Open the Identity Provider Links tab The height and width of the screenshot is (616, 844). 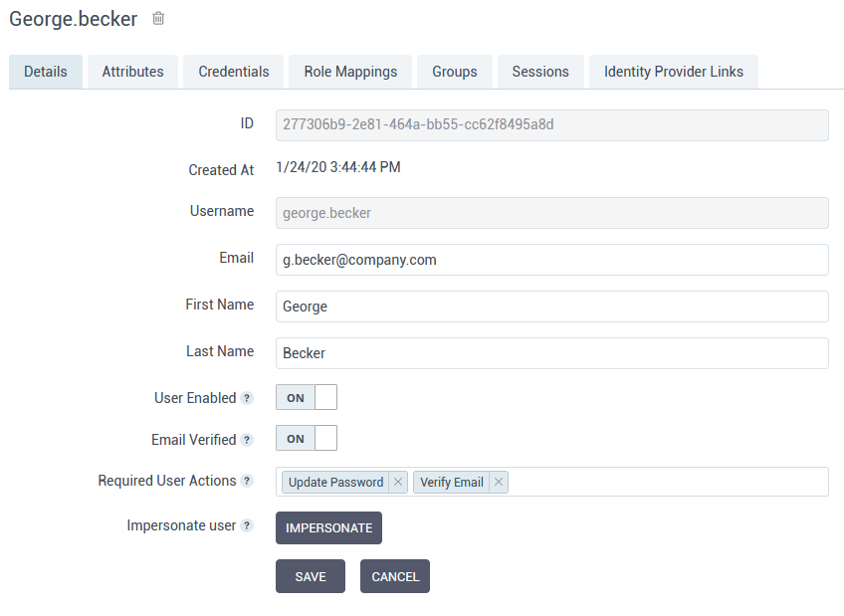pos(674,72)
